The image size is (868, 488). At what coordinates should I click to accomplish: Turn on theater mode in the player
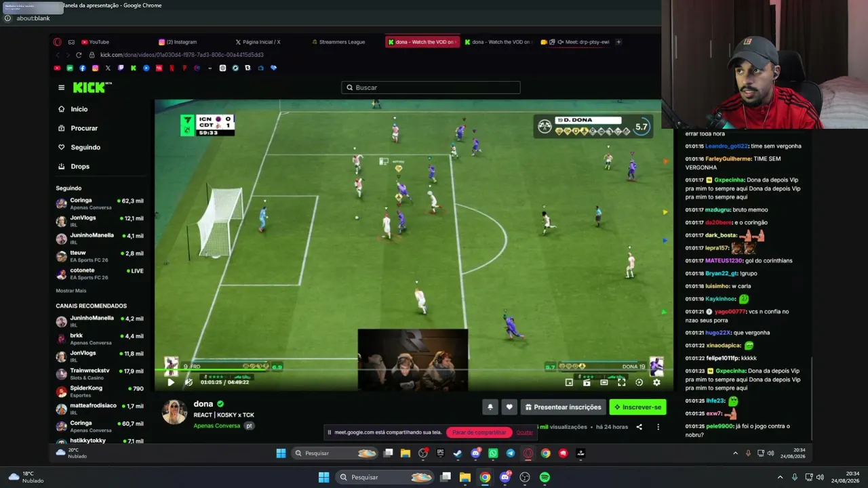pyautogui.click(x=604, y=382)
